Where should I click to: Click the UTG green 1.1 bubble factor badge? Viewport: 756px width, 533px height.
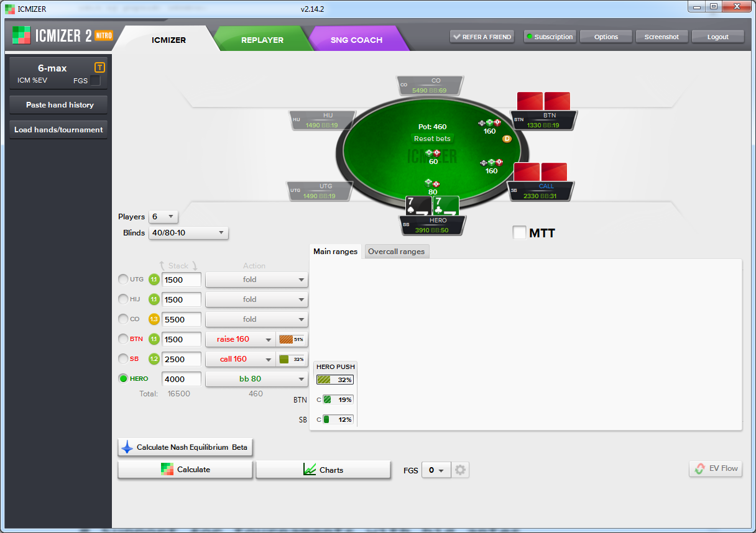point(154,280)
